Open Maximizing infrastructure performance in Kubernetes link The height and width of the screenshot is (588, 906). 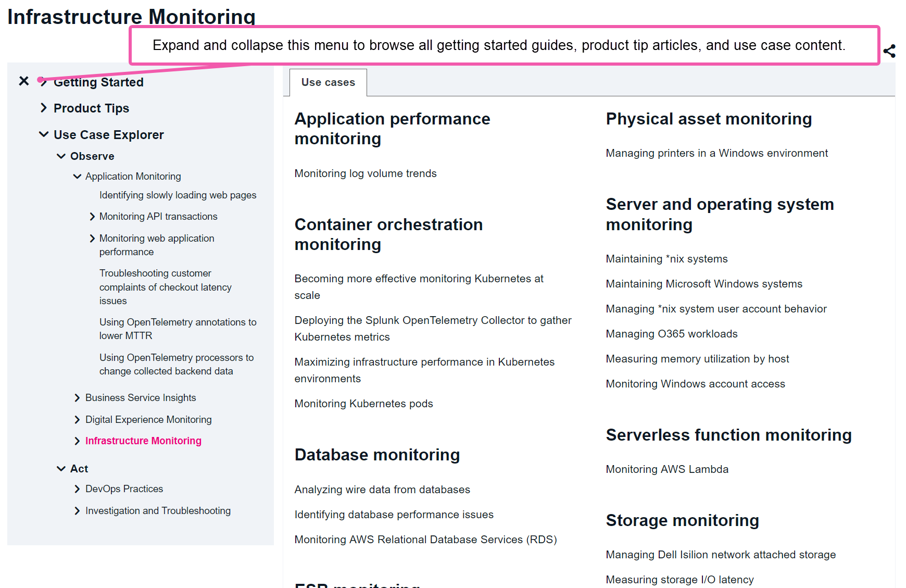[424, 370]
